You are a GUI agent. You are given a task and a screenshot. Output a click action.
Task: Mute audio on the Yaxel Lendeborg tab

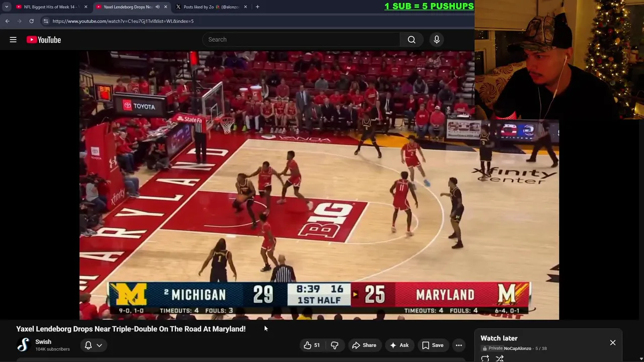[157, 7]
